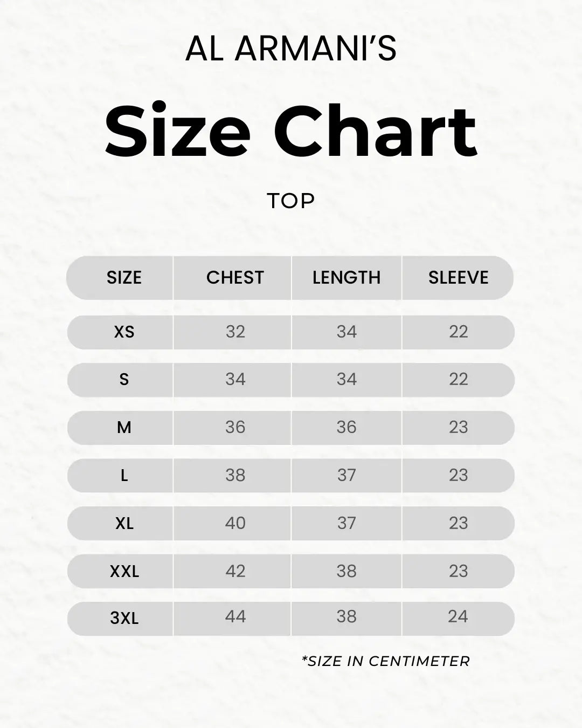Click the size in centimeter footnote
The height and width of the screenshot is (728, 582).
386,661
